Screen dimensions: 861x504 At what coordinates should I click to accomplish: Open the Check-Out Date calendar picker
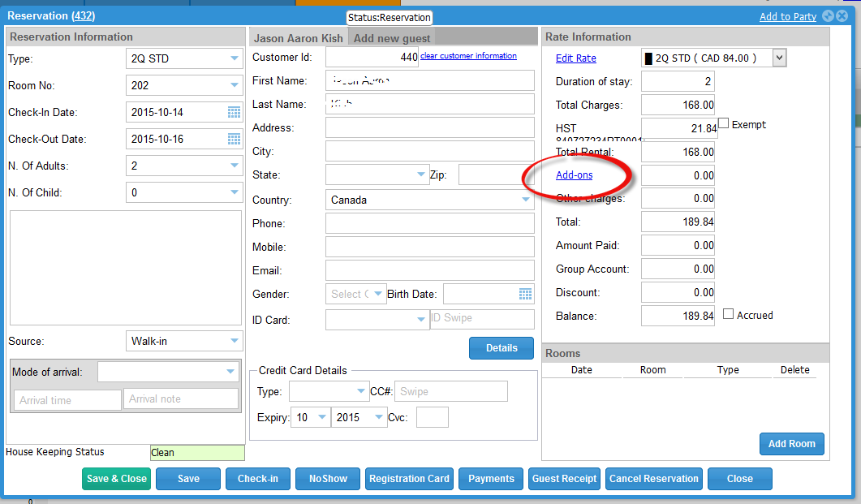click(234, 139)
